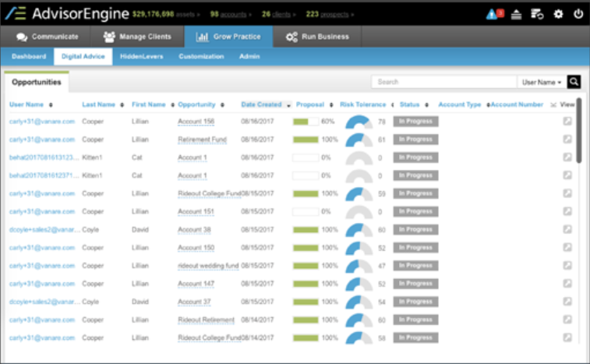
Task: Sort by the Risk Tolerance column
Action: 367,104
